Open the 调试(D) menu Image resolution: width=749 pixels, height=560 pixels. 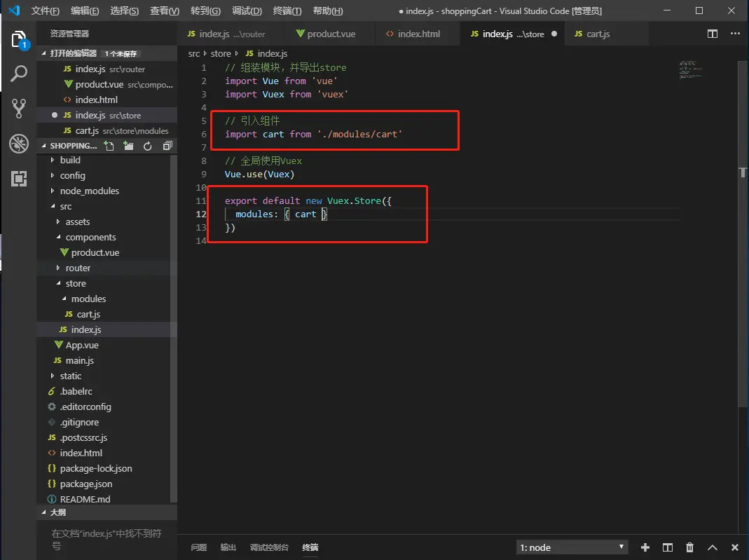tap(247, 11)
